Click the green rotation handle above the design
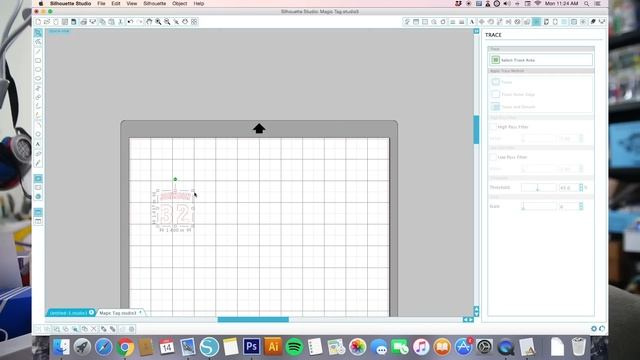640x360 pixels. click(x=175, y=179)
